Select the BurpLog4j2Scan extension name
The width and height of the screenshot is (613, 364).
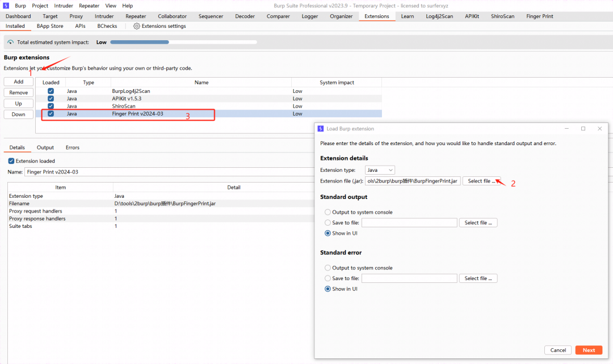pyautogui.click(x=131, y=91)
